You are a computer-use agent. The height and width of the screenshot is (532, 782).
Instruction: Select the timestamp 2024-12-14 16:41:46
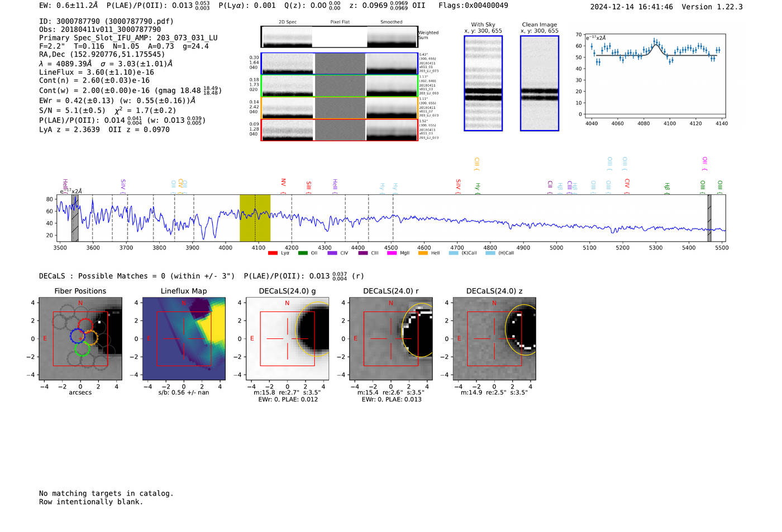[632, 7]
